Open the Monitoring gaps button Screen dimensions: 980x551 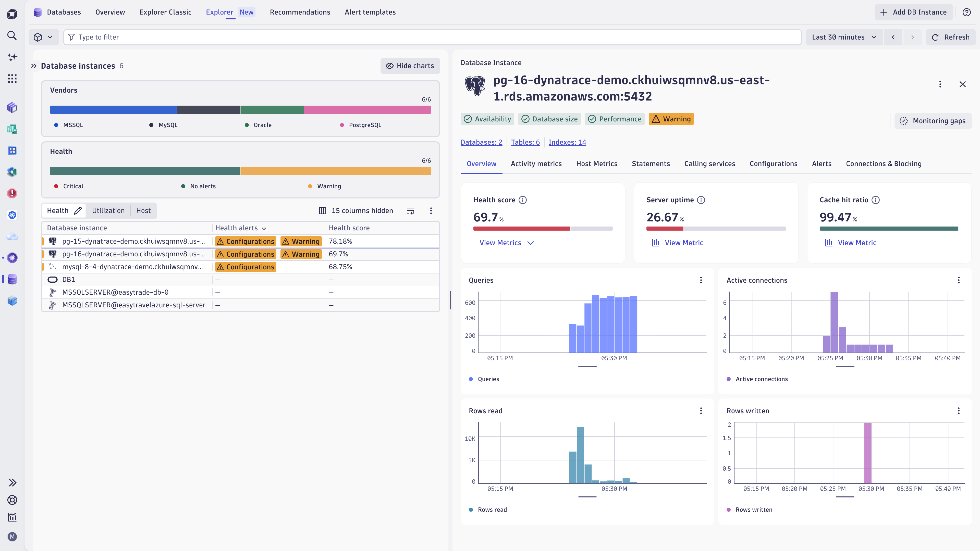[933, 121]
